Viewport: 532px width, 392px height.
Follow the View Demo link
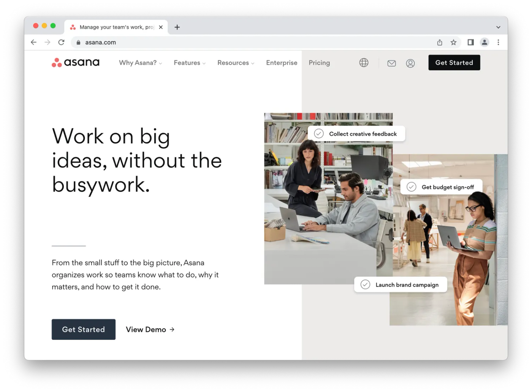(149, 329)
